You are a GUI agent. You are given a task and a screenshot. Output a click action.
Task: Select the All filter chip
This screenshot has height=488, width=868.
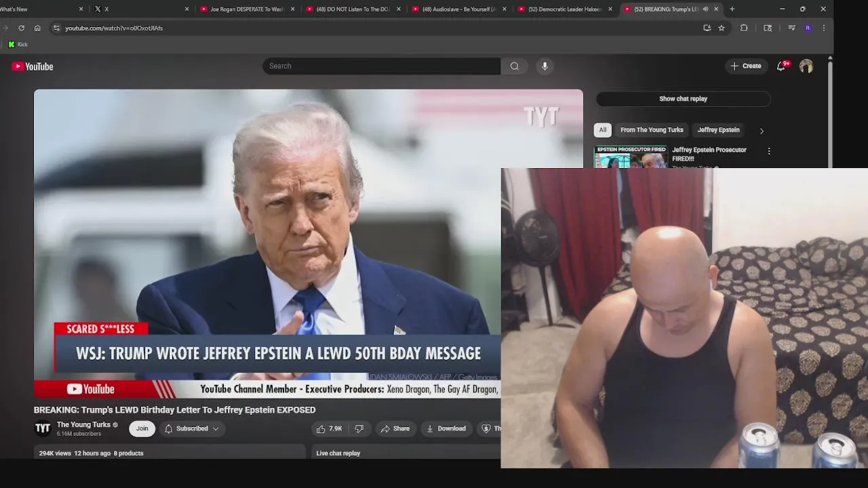pyautogui.click(x=602, y=130)
